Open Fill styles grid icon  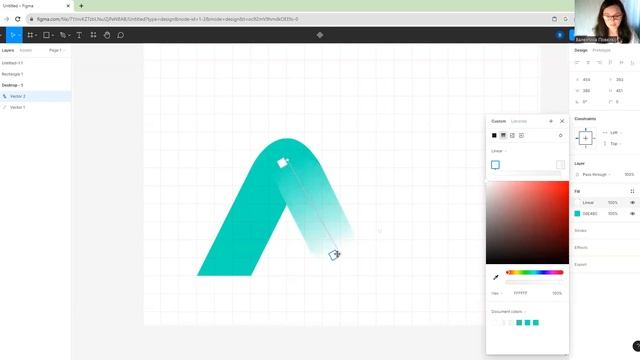(632, 191)
